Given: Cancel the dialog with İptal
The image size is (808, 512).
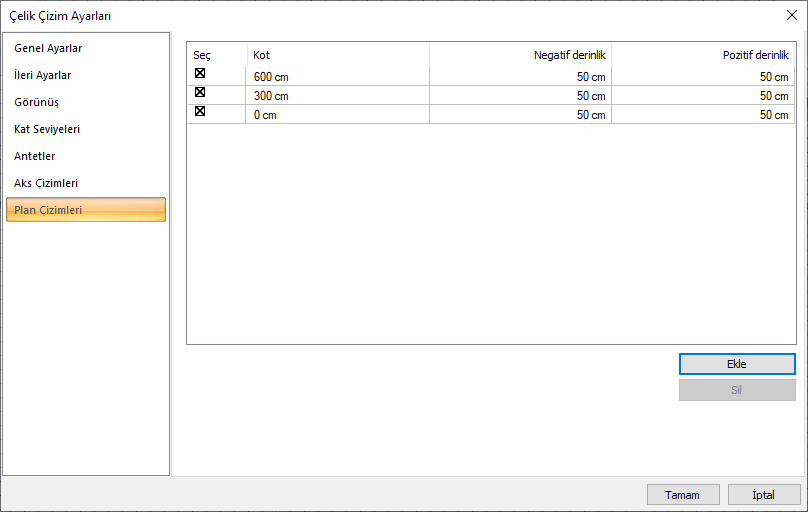Looking at the screenshot, I should coord(764,495).
